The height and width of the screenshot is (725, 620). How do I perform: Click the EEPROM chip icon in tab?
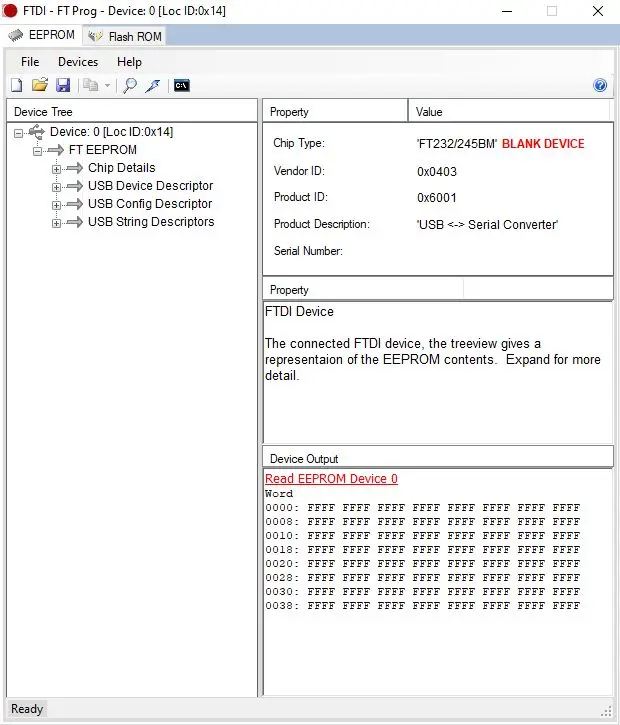15,36
